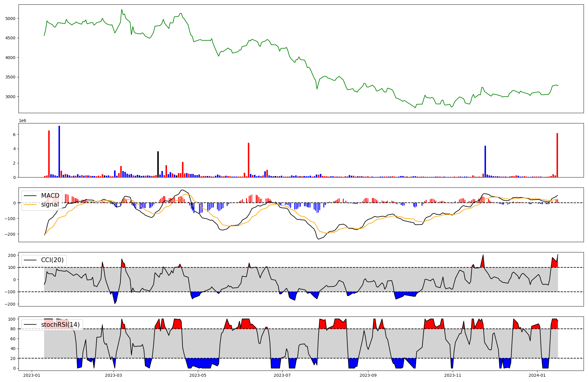Click the 5000 price axis label
The image size is (588, 382).
[10, 19]
